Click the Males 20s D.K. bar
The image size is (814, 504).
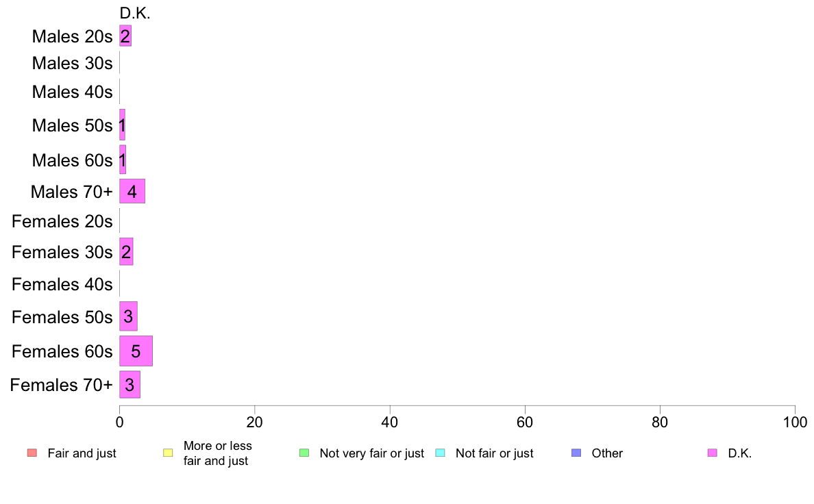click(125, 36)
